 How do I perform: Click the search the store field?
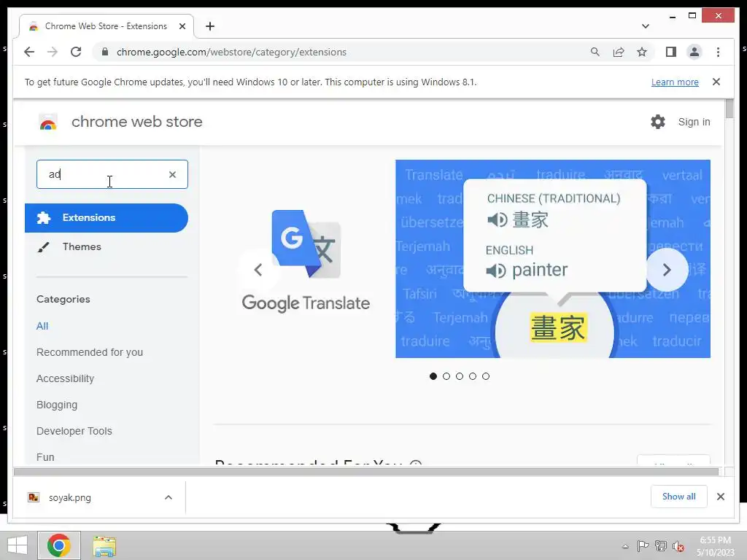coord(112,174)
